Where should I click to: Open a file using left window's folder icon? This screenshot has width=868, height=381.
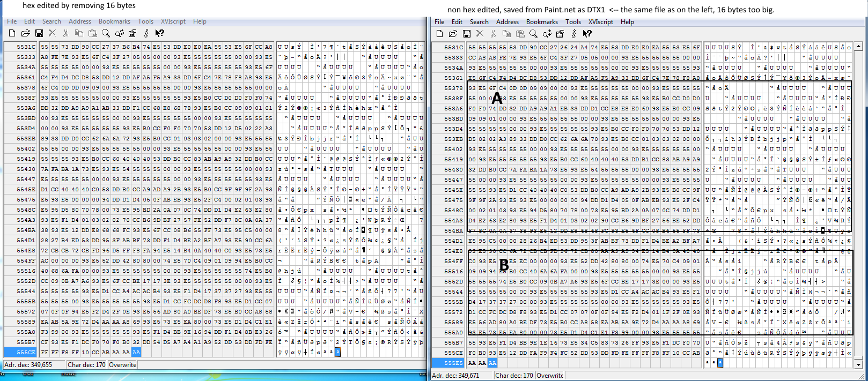pos(25,33)
